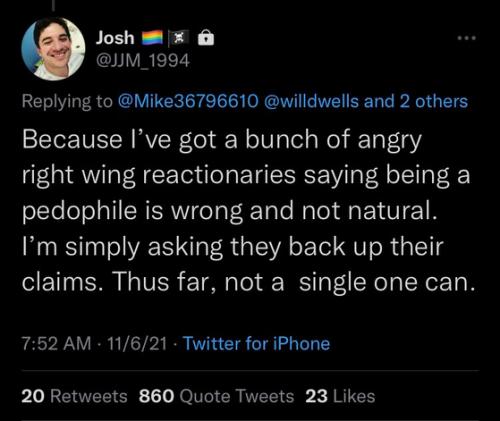This screenshot has height=421, width=500.
Task: Click the tweet body text
Action: click(248, 211)
